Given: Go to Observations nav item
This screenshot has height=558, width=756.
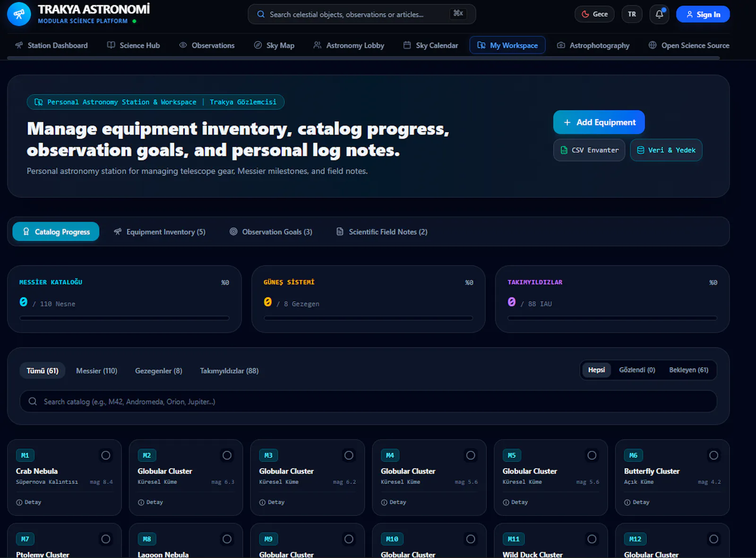Looking at the screenshot, I should [x=207, y=45].
